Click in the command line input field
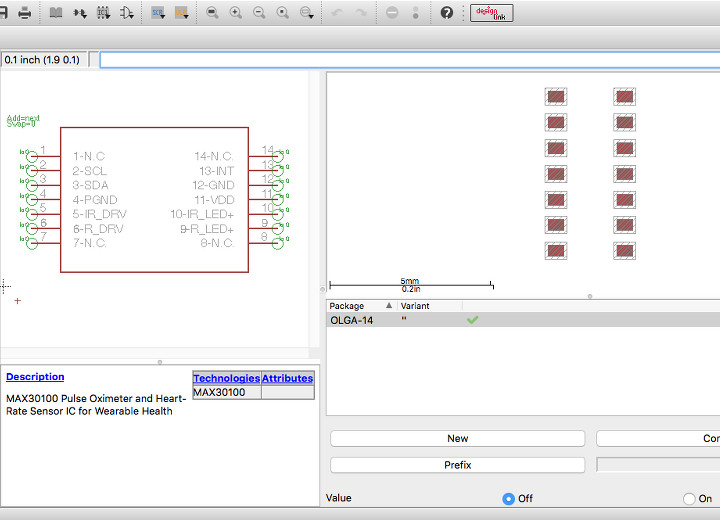 point(410,60)
